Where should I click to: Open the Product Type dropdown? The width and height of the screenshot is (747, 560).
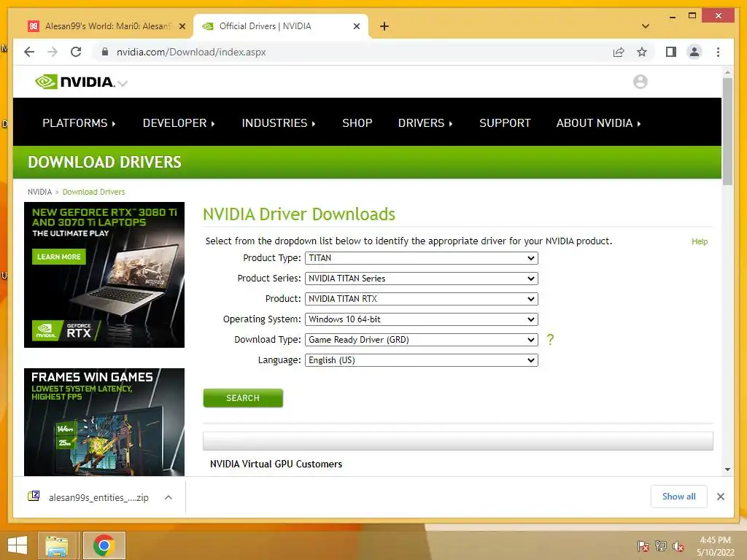[x=422, y=258]
